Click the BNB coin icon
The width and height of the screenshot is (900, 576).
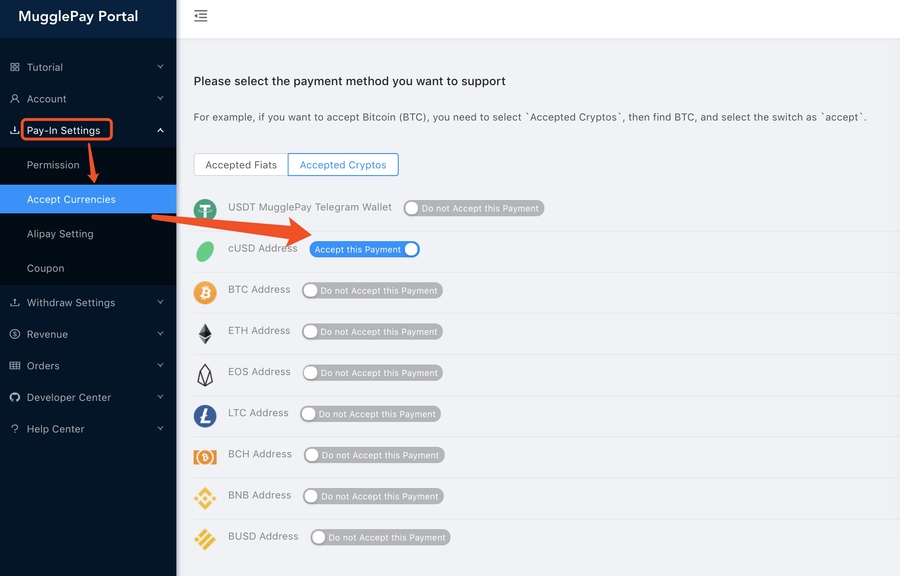pyautogui.click(x=205, y=498)
